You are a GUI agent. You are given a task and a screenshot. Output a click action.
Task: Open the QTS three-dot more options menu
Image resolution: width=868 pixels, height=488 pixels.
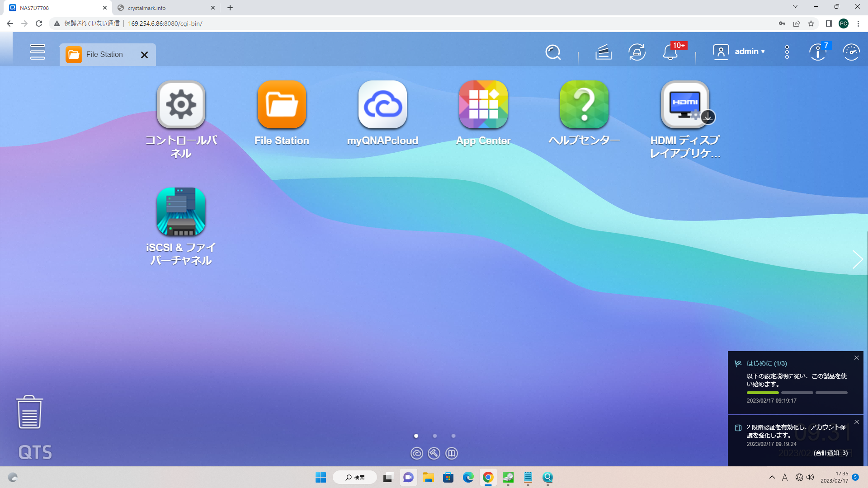point(787,52)
